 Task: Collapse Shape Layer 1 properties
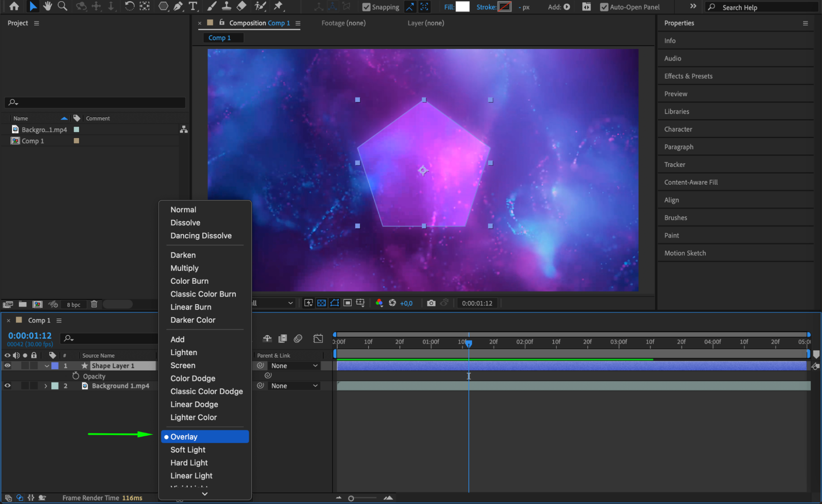(x=46, y=366)
